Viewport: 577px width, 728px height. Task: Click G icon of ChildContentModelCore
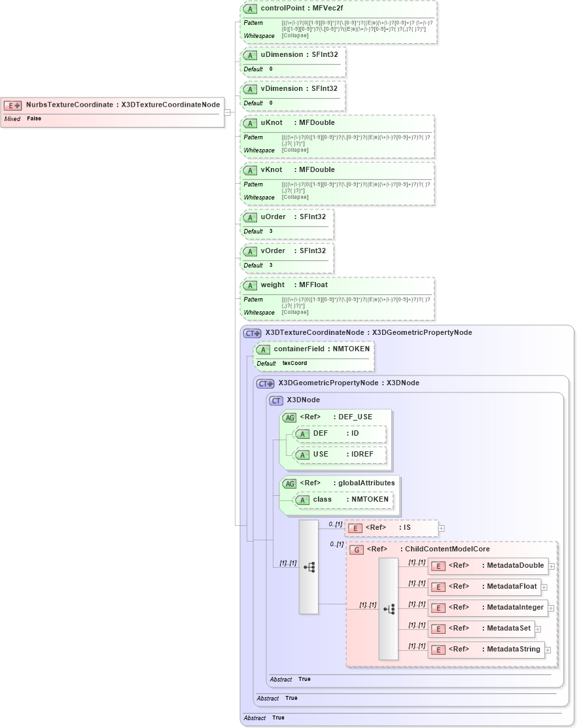pyautogui.click(x=357, y=549)
